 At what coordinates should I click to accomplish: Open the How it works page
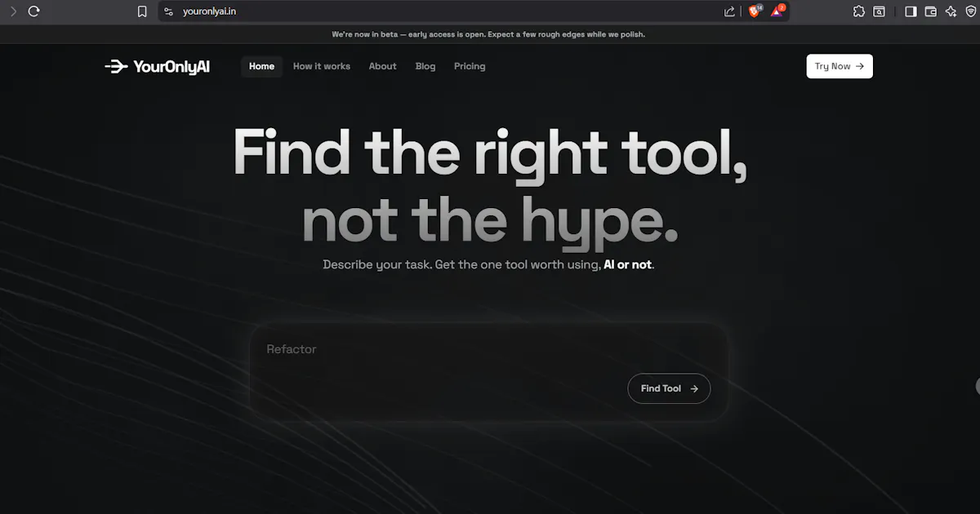coord(322,66)
